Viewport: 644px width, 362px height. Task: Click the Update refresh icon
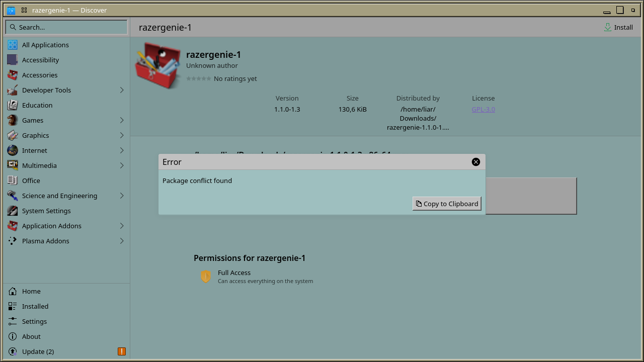[13, 351]
